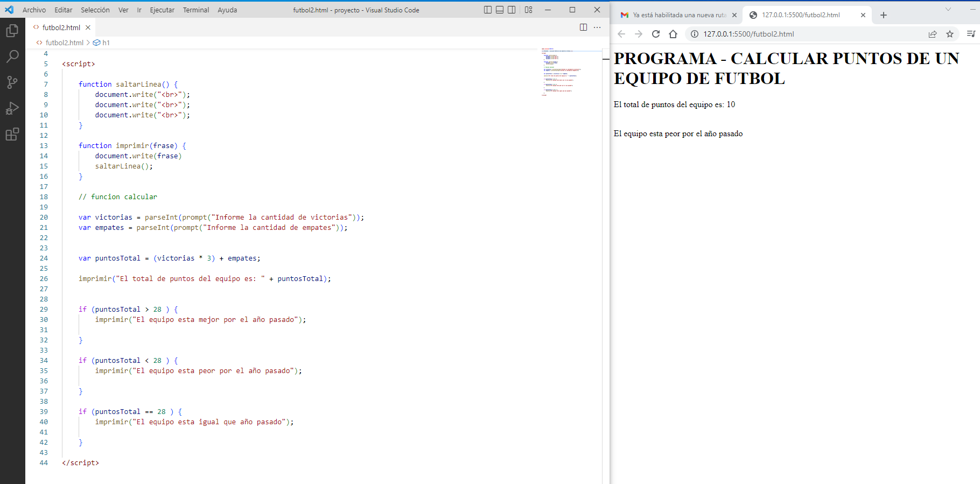
Task: Bookmark this page with the star icon
Action: pos(950,34)
